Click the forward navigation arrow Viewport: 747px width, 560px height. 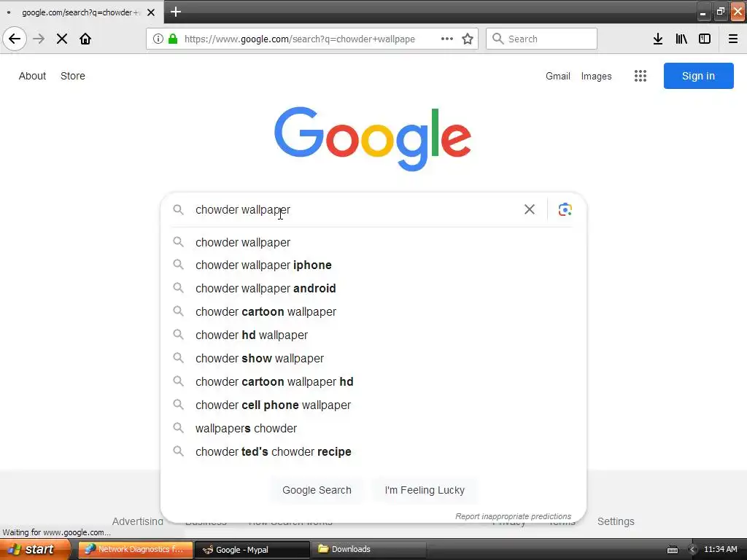coord(39,39)
